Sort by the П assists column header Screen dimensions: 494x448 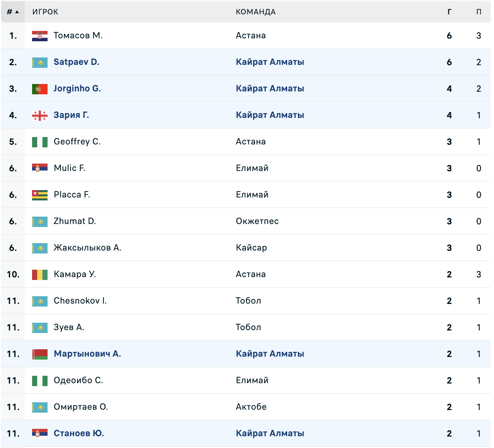pyautogui.click(x=479, y=12)
